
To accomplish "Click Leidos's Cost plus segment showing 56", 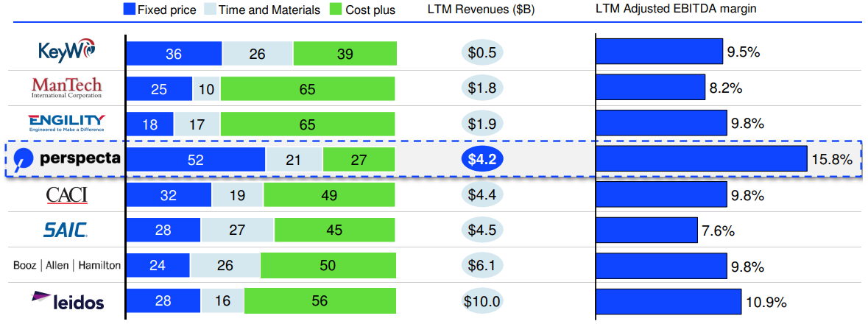I will click(x=320, y=300).
